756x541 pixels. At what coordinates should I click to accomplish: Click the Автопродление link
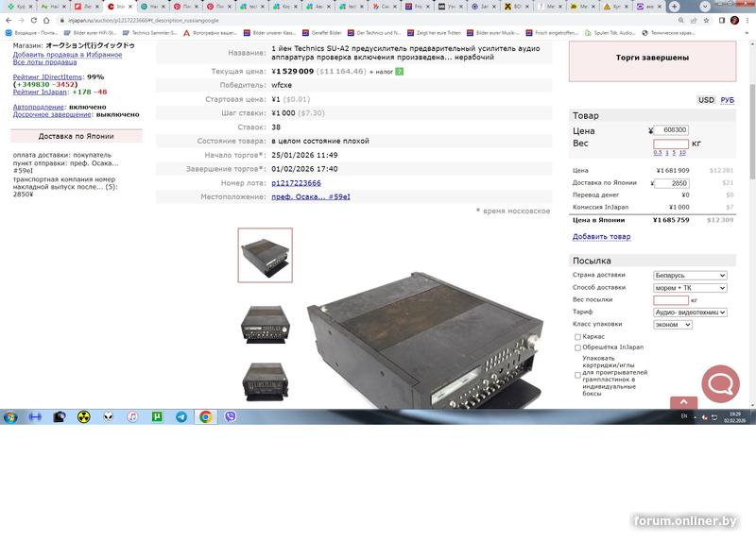pyautogui.click(x=39, y=107)
